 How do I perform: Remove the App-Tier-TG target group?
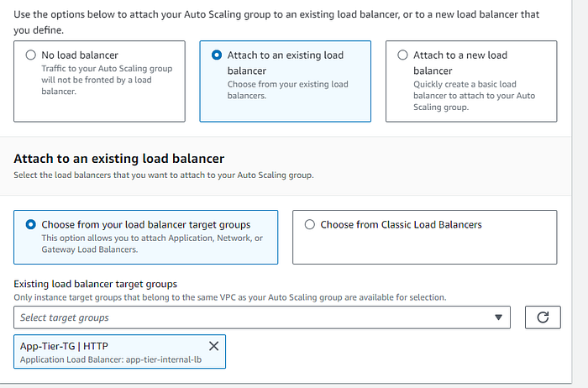(213, 346)
